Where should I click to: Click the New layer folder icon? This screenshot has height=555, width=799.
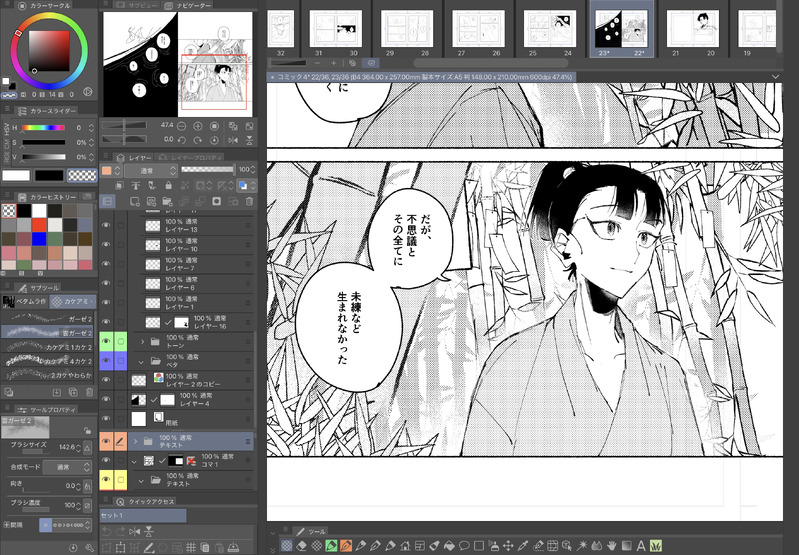[x=167, y=201]
